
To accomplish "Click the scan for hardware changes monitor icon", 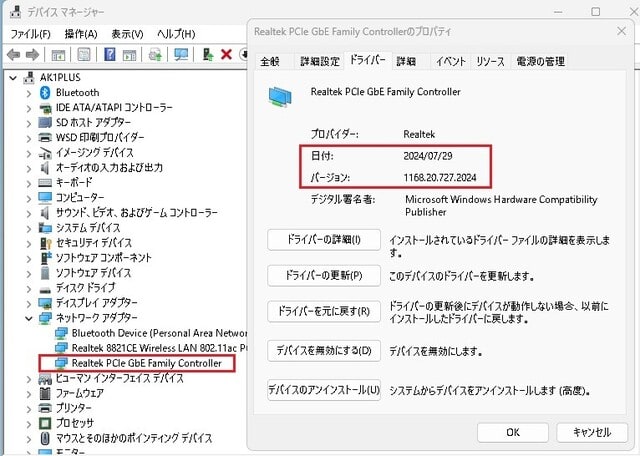I will click(x=181, y=54).
